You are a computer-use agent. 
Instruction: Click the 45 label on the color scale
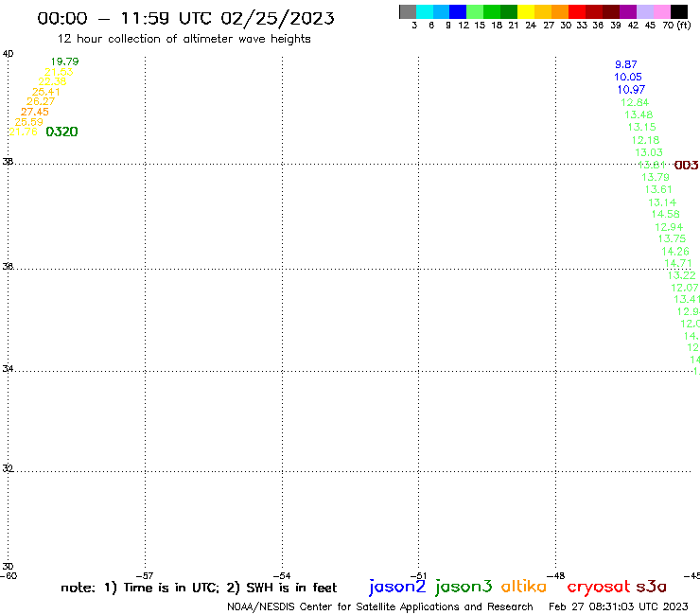pyautogui.click(x=650, y=26)
